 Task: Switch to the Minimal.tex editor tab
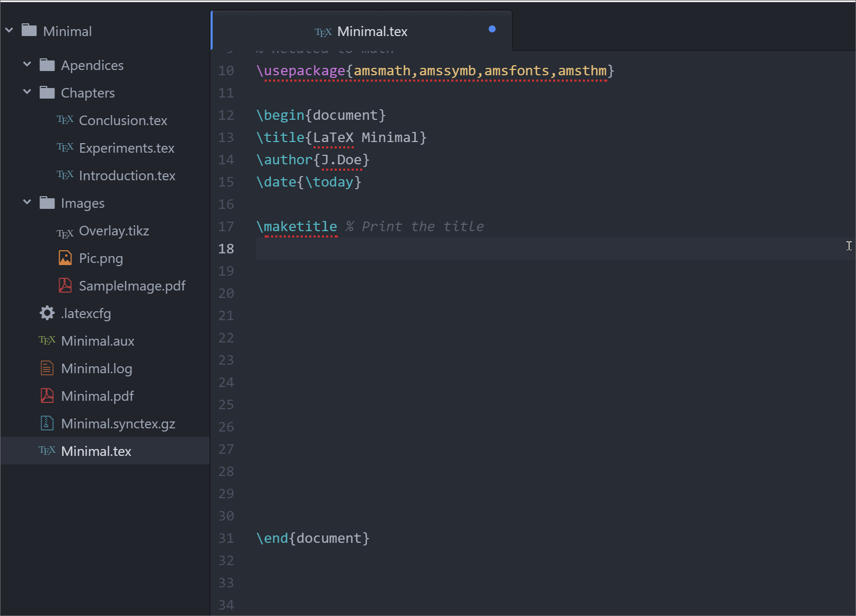(x=362, y=31)
